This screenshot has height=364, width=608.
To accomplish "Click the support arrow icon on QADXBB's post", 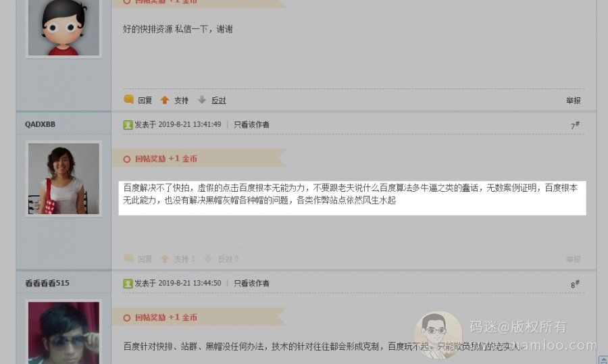I will (164, 259).
